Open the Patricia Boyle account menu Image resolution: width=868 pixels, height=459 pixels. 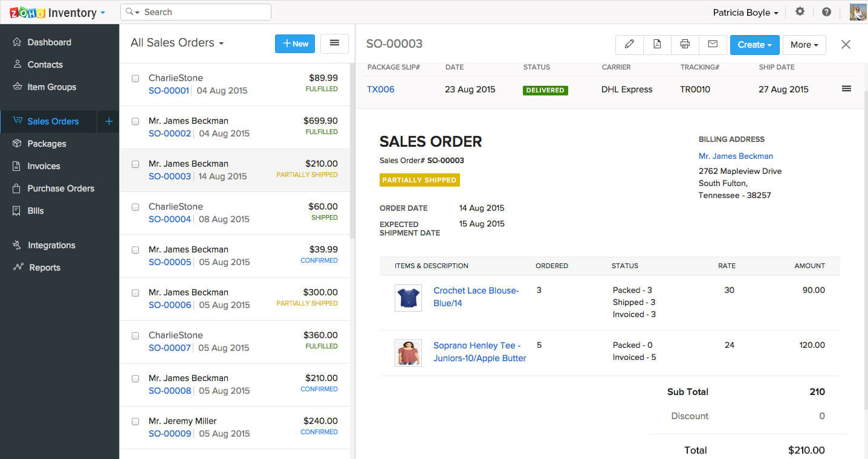click(x=745, y=11)
